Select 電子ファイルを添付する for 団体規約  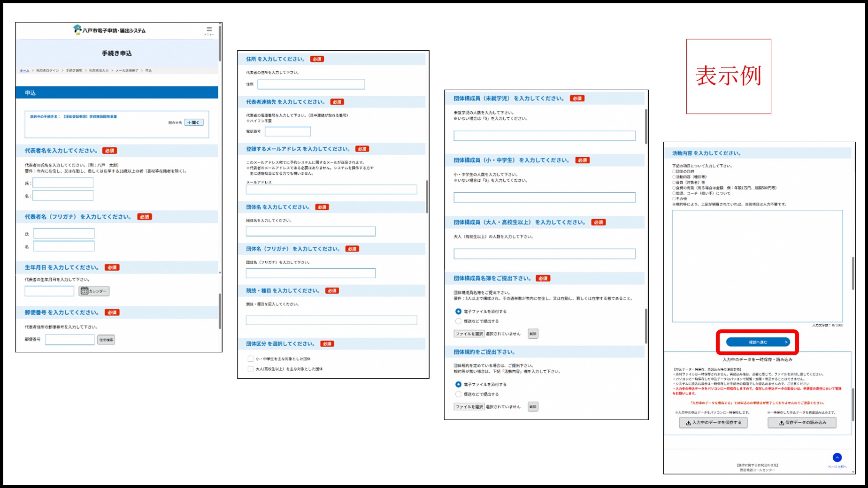458,384
